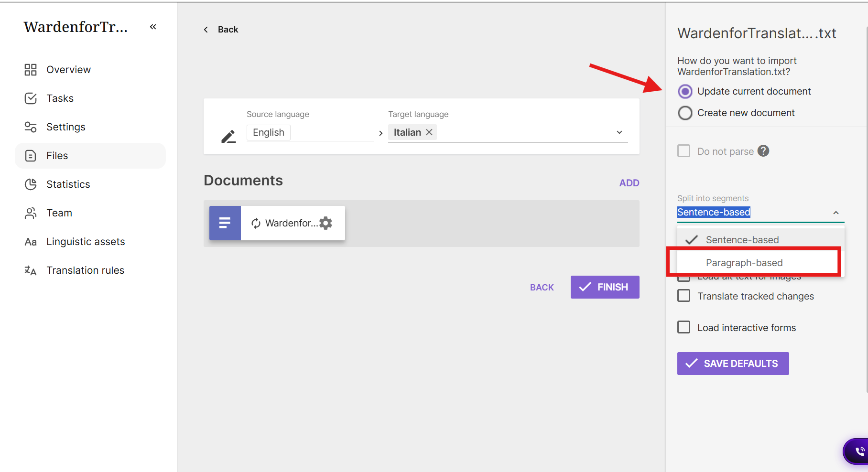Click the Back text link at top
The image size is (868, 472).
tap(228, 30)
